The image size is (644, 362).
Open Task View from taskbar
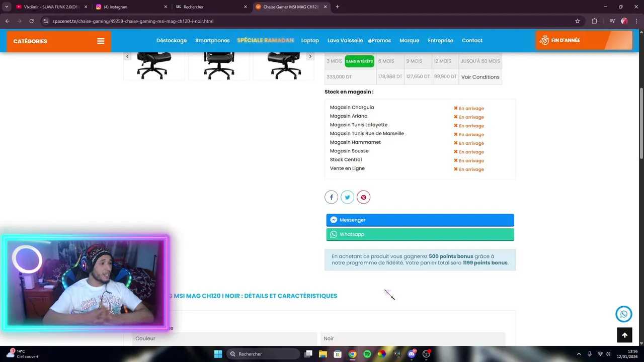(308, 354)
